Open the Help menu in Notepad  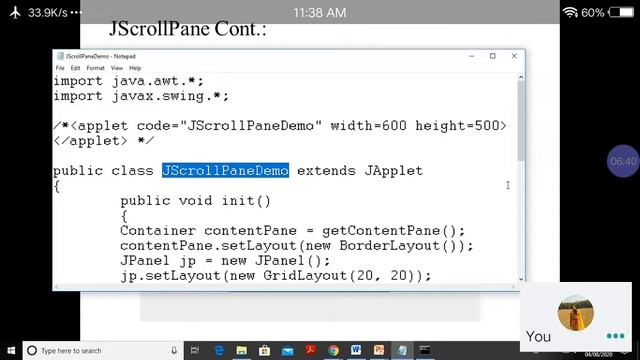pos(135,68)
